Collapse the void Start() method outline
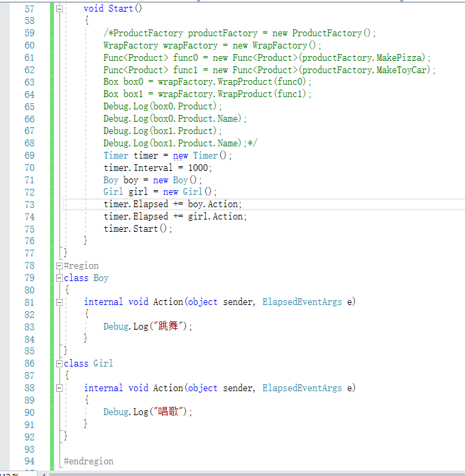Viewport: 465px width, 476px height. 59,9
